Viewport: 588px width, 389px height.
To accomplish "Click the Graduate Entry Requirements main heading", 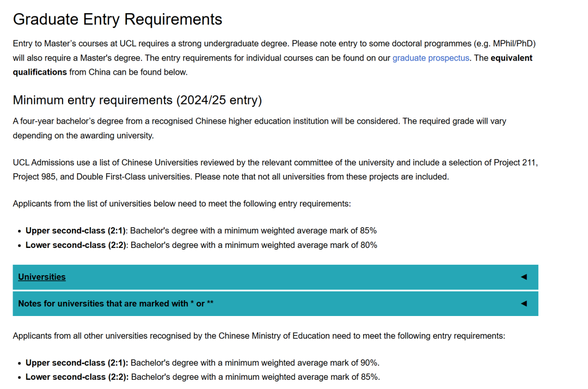I will [x=117, y=19].
